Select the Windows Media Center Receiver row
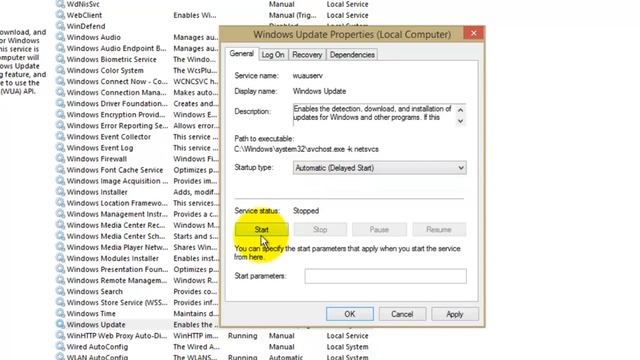This screenshot has width=640, height=360. (x=137, y=225)
